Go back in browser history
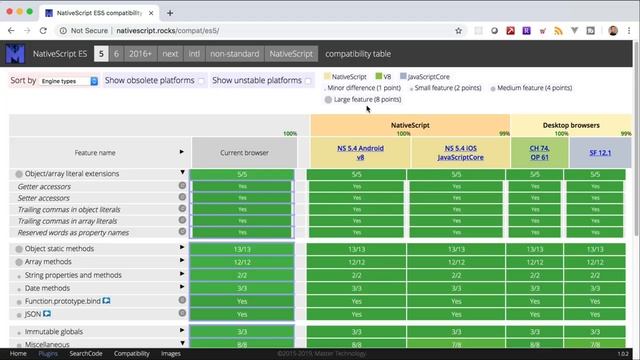Image resolution: width=640 pixels, height=360 pixels. [11, 31]
